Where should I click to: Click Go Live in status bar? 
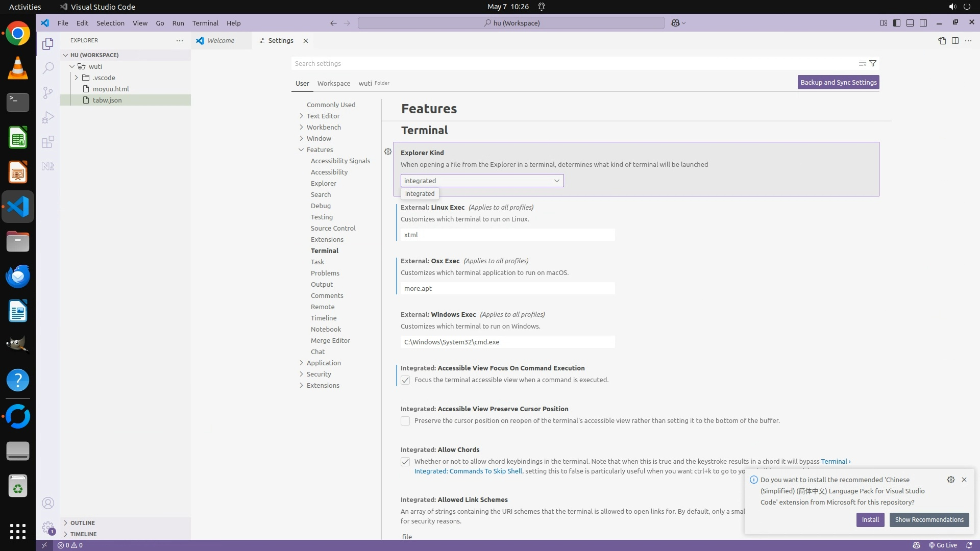click(942, 545)
